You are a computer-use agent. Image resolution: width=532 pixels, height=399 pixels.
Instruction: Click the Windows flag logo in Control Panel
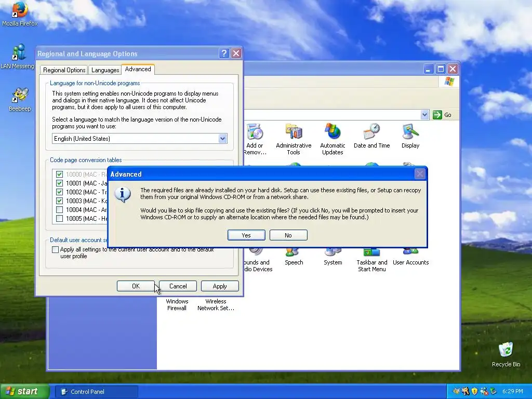(x=449, y=82)
